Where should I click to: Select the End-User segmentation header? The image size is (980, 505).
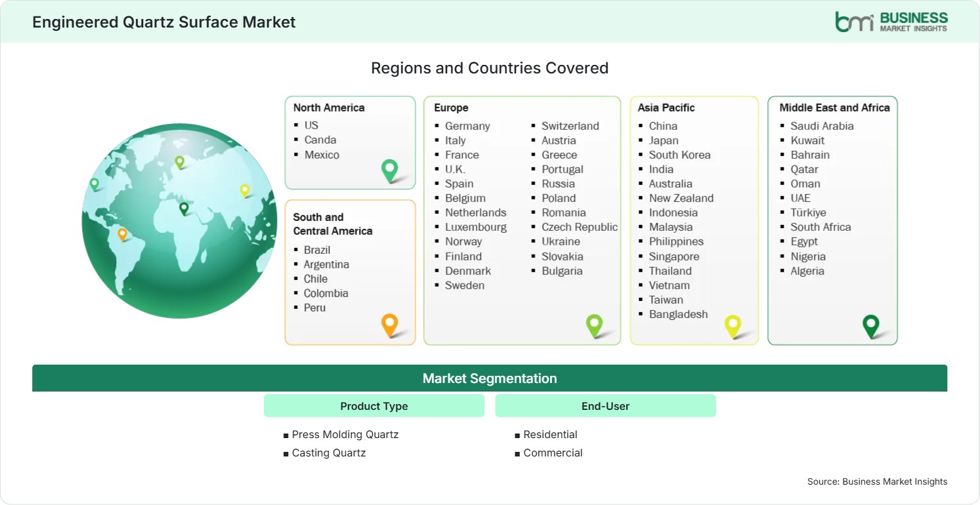point(605,406)
